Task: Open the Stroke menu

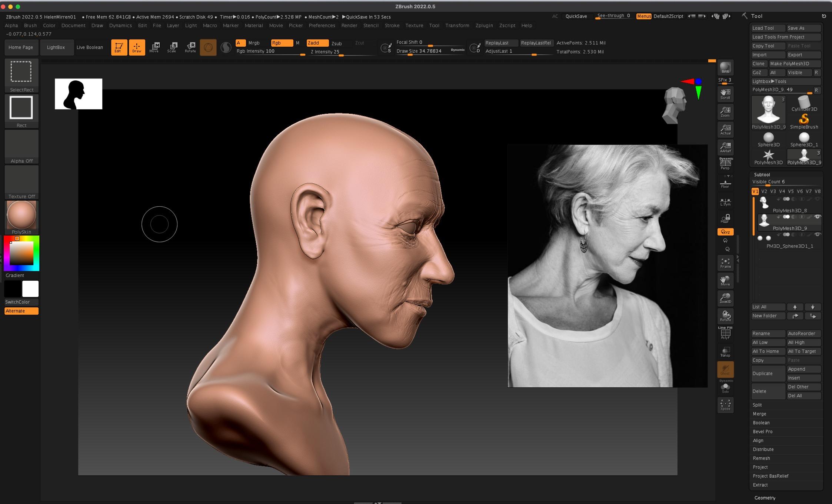Action: click(x=392, y=26)
